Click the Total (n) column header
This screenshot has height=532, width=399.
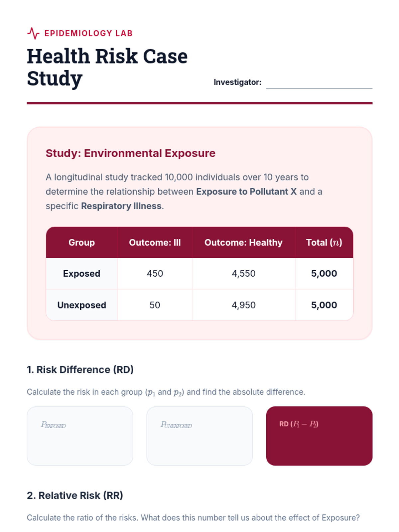pyautogui.click(x=324, y=242)
